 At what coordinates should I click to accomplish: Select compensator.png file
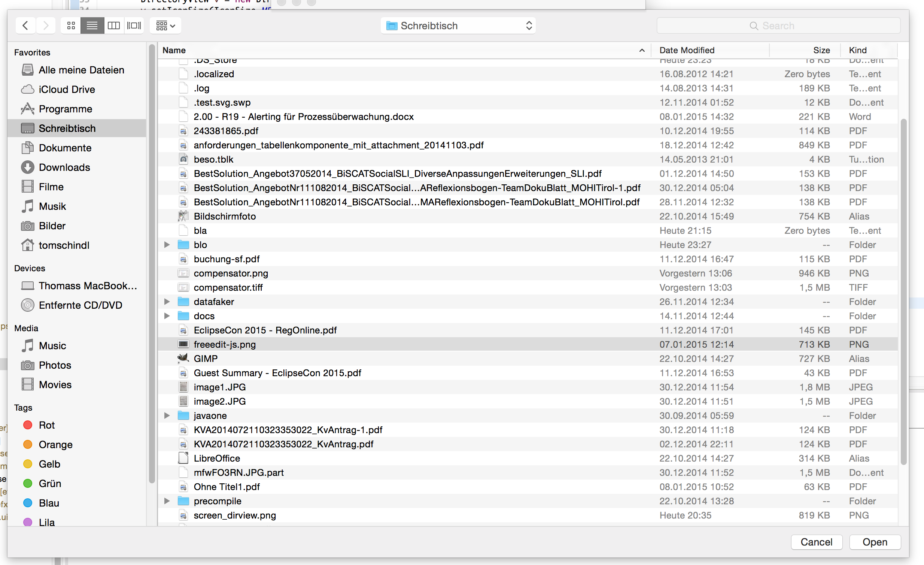tap(528, 273)
